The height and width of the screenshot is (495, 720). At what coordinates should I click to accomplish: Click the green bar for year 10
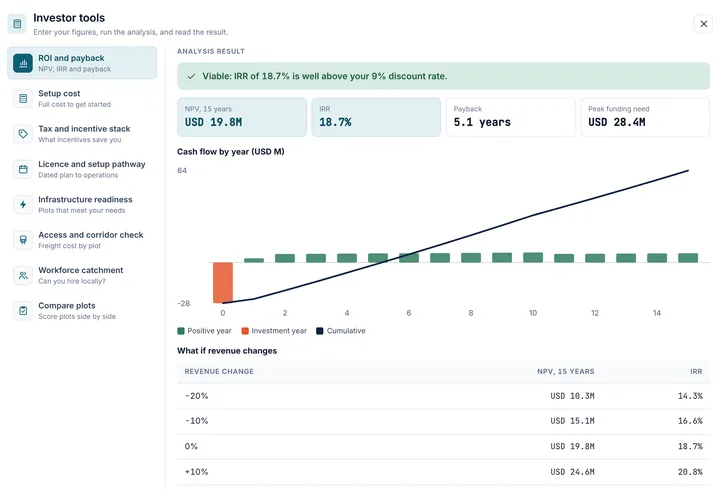click(533, 257)
